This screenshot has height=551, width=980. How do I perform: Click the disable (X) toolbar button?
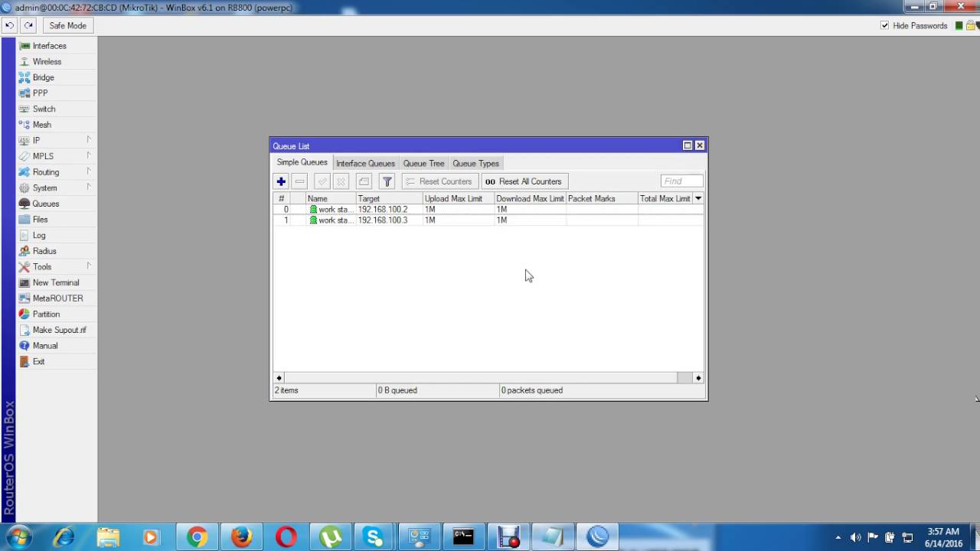pyautogui.click(x=341, y=181)
